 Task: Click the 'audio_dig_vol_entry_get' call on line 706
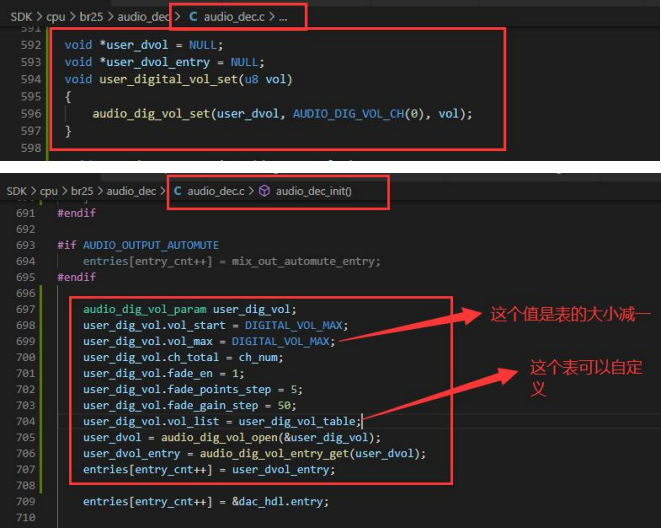point(274,453)
